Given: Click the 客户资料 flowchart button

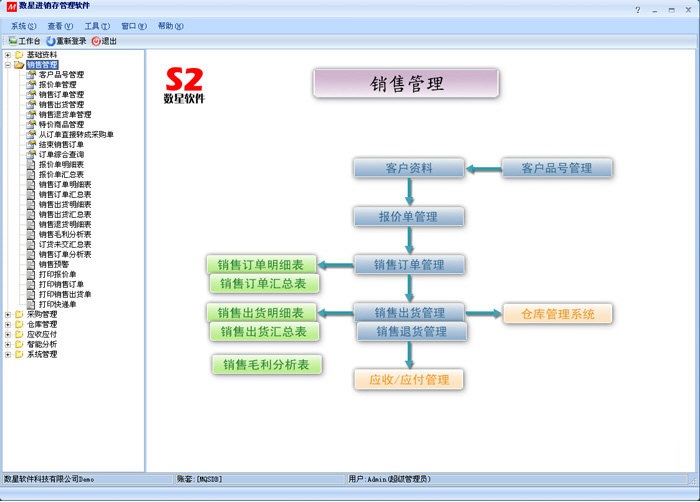Looking at the screenshot, I should point(409,168).
